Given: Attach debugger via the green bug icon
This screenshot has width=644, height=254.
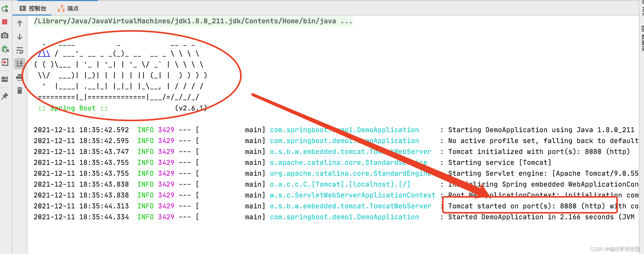Looking at the screenshot, I should pos(5,49).
